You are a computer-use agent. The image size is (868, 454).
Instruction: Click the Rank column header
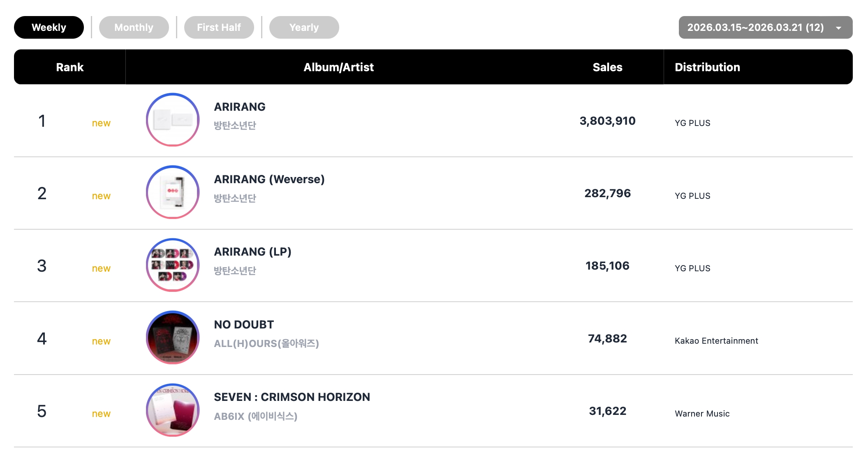69,67
